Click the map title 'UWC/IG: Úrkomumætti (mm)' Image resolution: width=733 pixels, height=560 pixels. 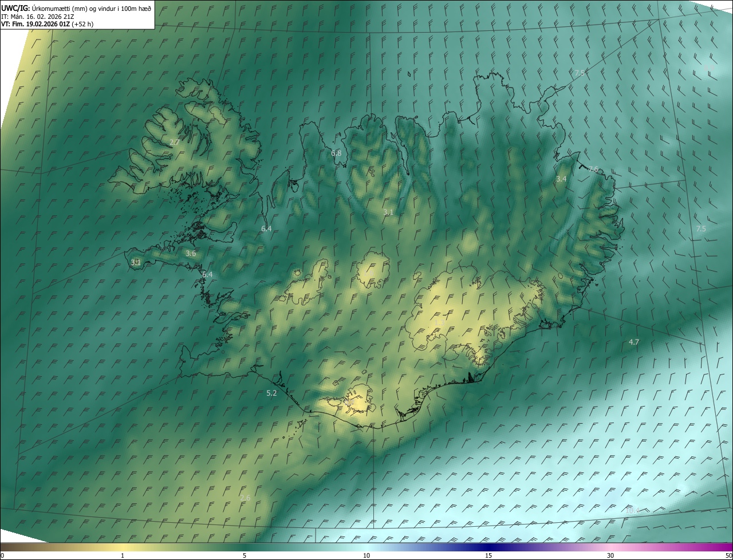pos(44,8)
